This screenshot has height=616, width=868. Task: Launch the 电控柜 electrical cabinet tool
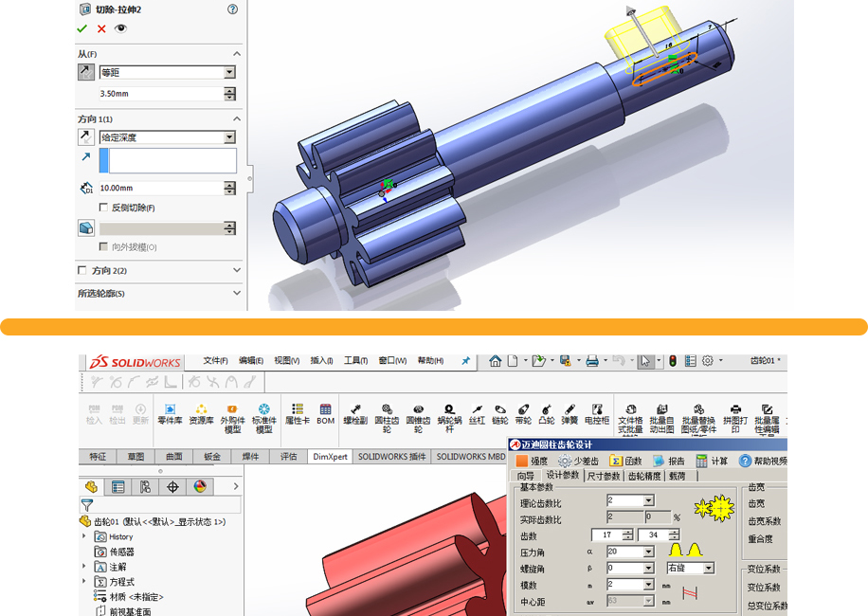597,414
